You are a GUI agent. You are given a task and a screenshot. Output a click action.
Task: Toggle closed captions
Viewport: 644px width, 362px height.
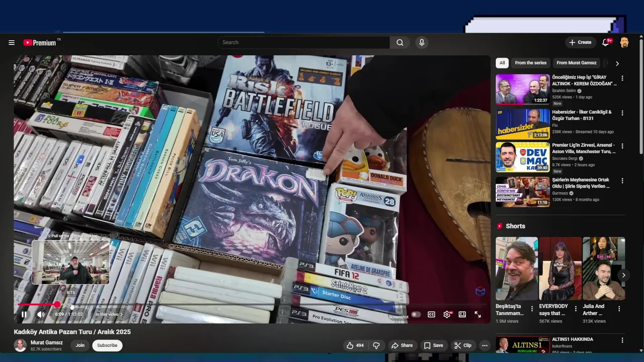tap(431, 315)
